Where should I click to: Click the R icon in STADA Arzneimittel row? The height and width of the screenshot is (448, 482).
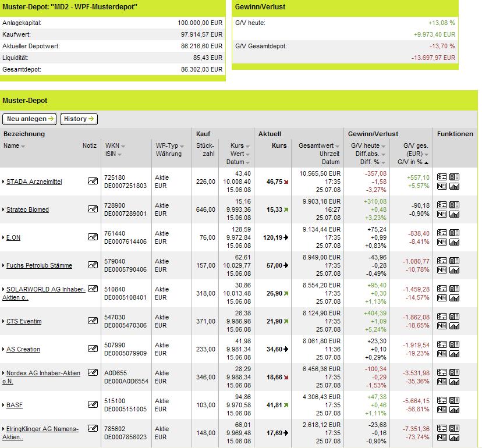(454, 177)
